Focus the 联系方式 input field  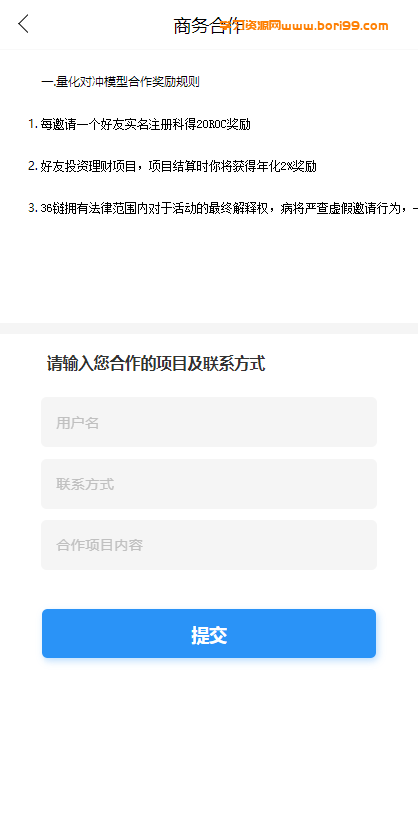coord(209,484)
